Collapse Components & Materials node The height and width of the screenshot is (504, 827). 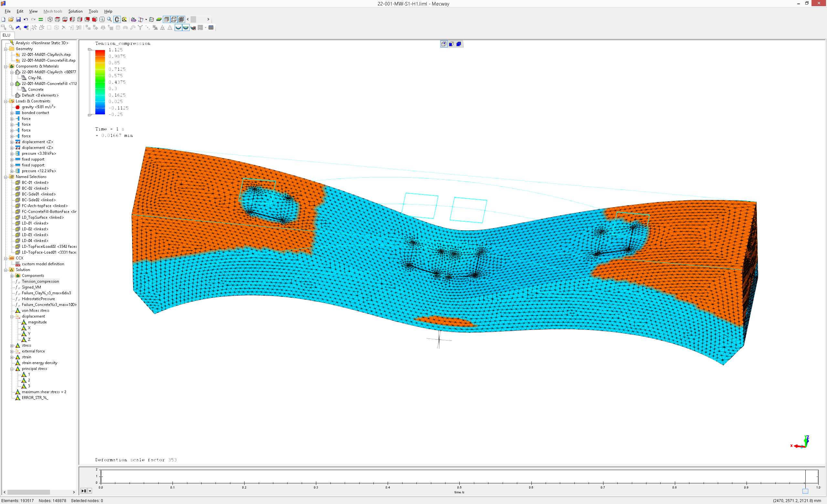[6, 67]
